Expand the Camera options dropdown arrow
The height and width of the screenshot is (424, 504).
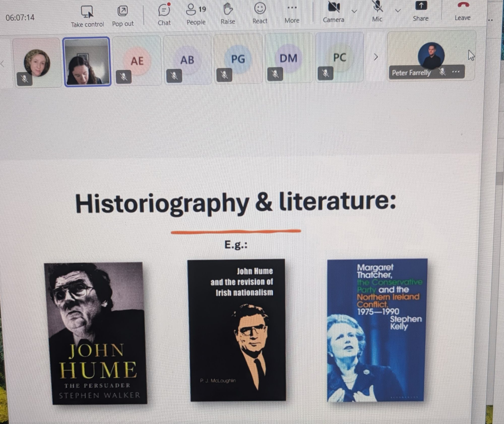click(354, 11)
